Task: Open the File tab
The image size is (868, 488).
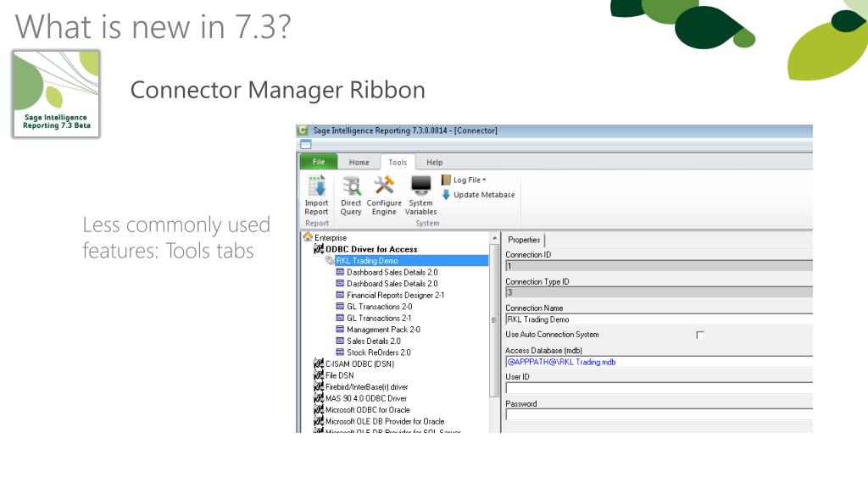Action: [x=319, y=162]
